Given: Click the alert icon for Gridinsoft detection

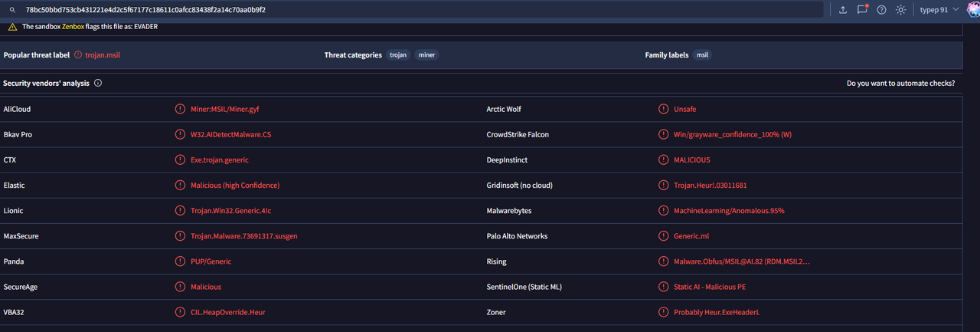Looking at the screenshot, I should click(x=663, y=185).
